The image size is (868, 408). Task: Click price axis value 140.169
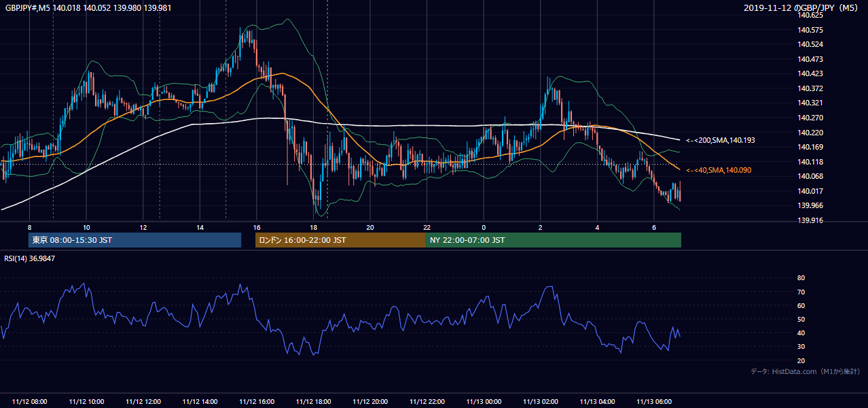click(x=810, y=147)
